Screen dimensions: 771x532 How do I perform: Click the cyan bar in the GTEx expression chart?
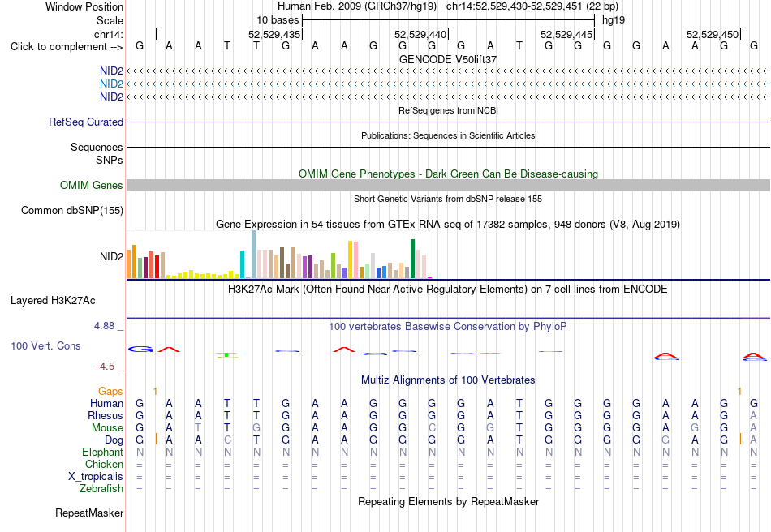click(242, 264)
